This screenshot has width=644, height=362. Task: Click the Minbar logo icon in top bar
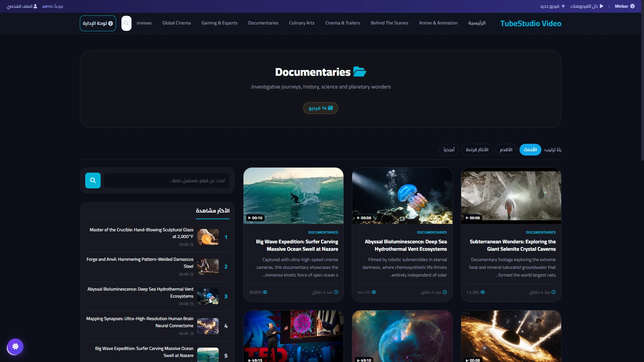pyautogui.click(x=632, y=6)
